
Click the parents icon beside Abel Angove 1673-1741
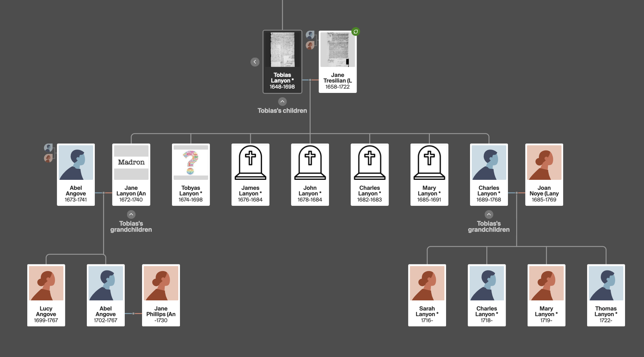[x=49, y=153]
